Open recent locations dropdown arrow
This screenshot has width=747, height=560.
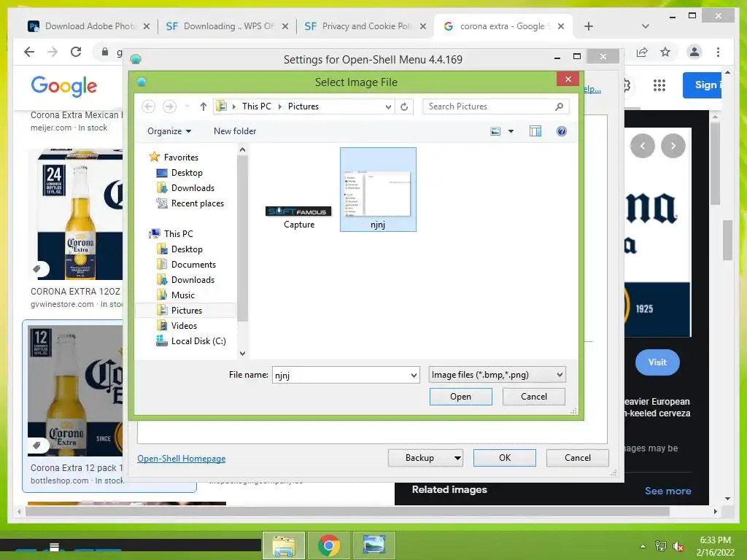coord(187,106)
